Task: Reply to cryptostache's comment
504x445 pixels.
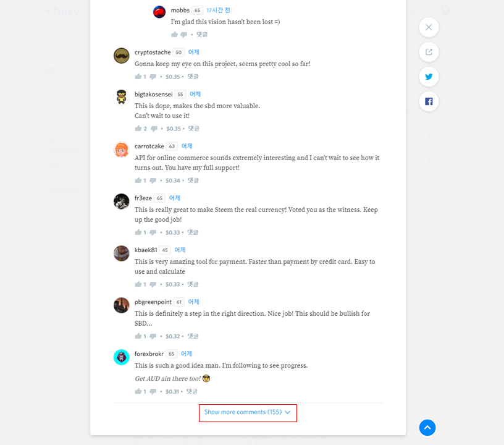Action: coord(193,77)
